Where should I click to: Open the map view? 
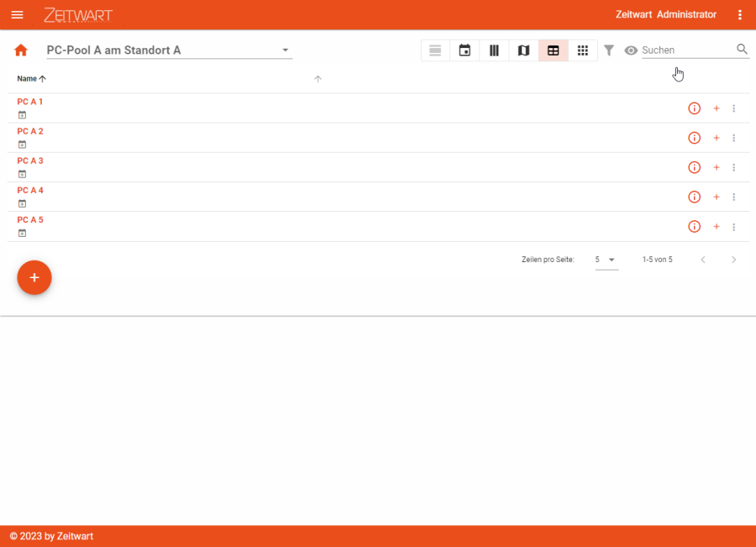pos(523,50)
